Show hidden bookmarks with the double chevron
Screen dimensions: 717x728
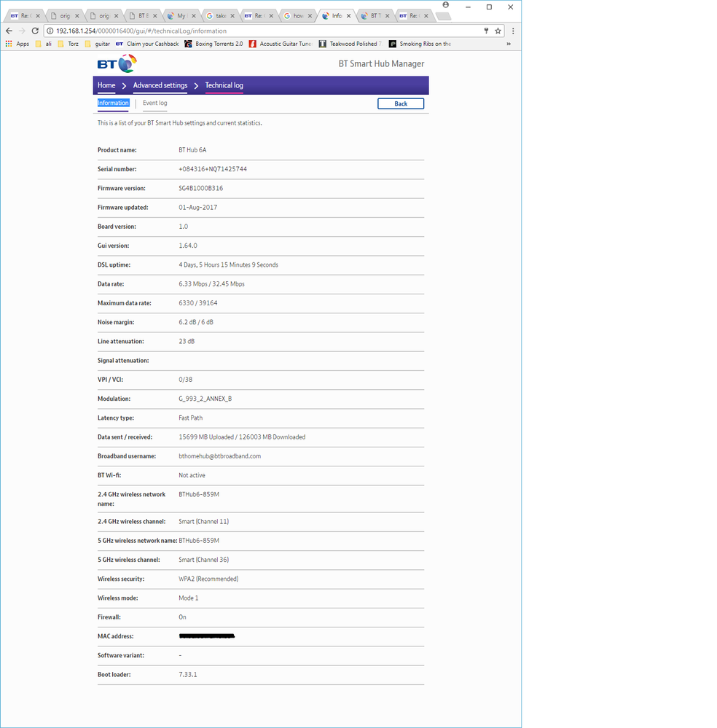[509, 44]
